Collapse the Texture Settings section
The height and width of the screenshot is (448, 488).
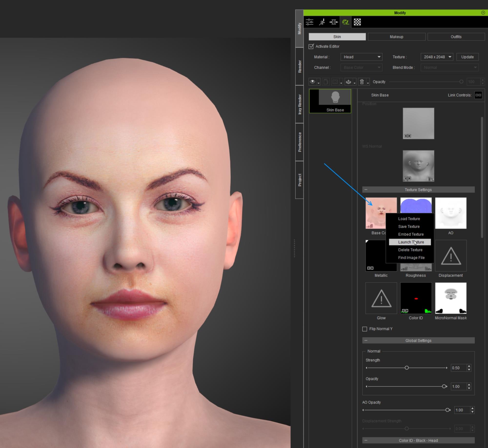[x=366, y=190]
